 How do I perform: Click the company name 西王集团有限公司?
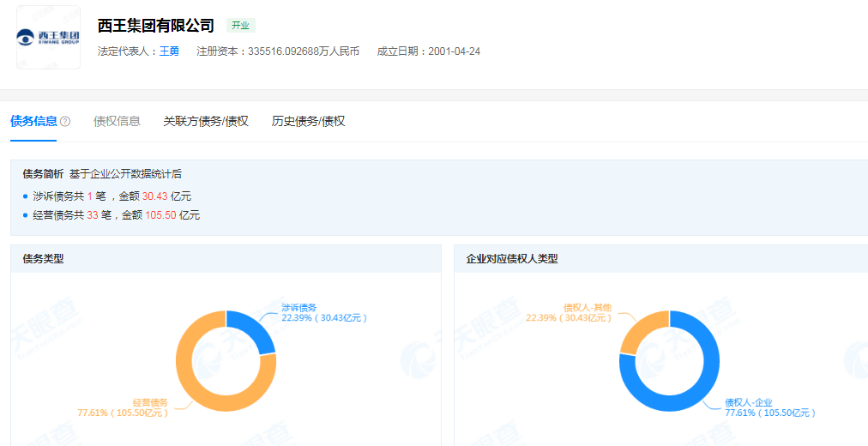(x=156, y=26)
